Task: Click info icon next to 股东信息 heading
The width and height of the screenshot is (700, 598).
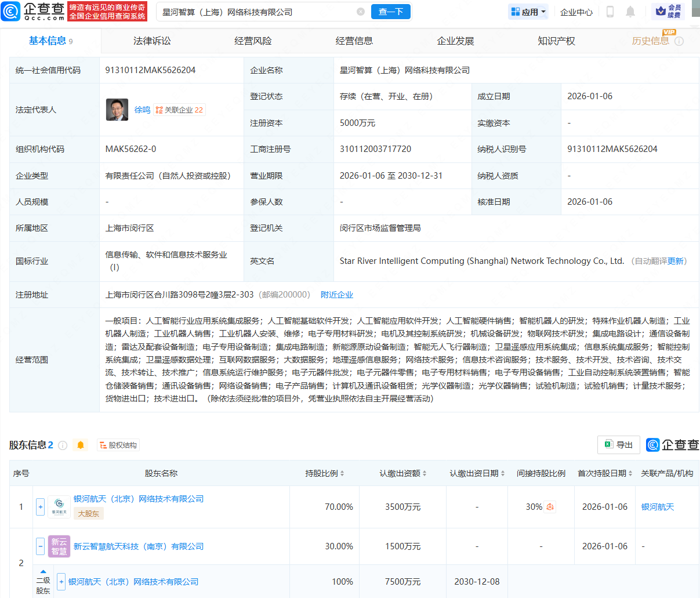Action: (x=63, y=445)
